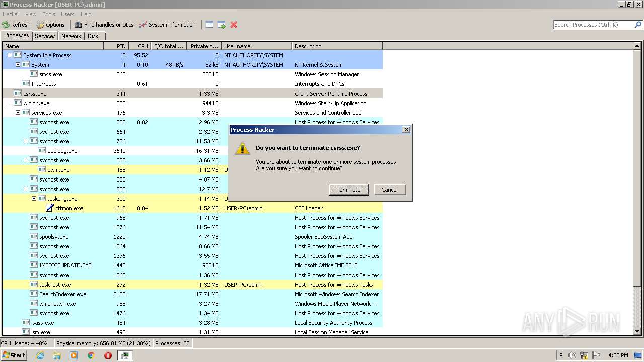The image size is (644, 362).
Task: Select SearchIndexer.exe process row
Action: [193, 294]
